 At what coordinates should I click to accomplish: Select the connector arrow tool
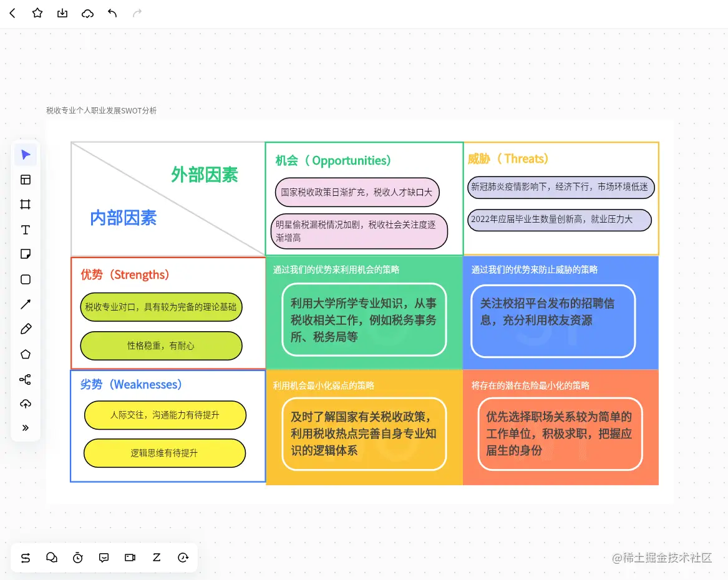pyautogui.click(x=26, y=304)
